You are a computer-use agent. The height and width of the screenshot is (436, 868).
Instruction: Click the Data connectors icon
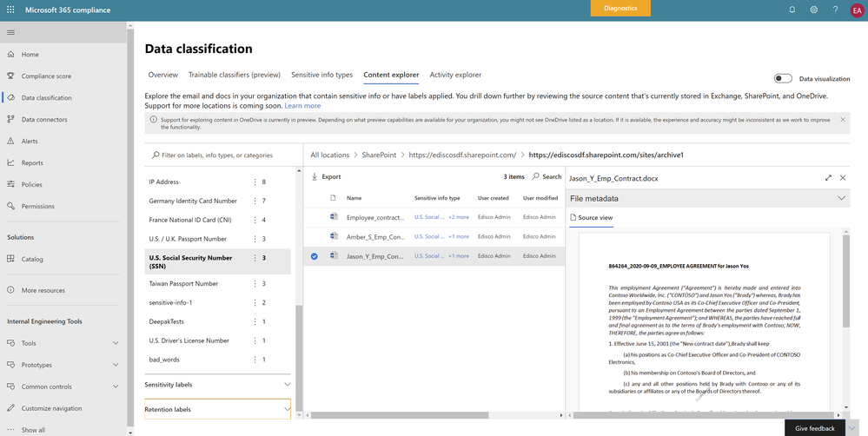click(x=10, y=119)
